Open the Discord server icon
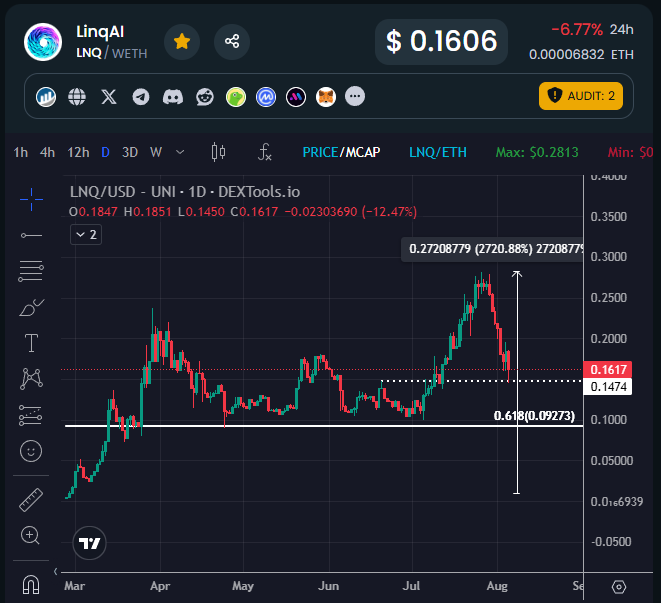Screen dimensions: 661x603 [173, 97]
